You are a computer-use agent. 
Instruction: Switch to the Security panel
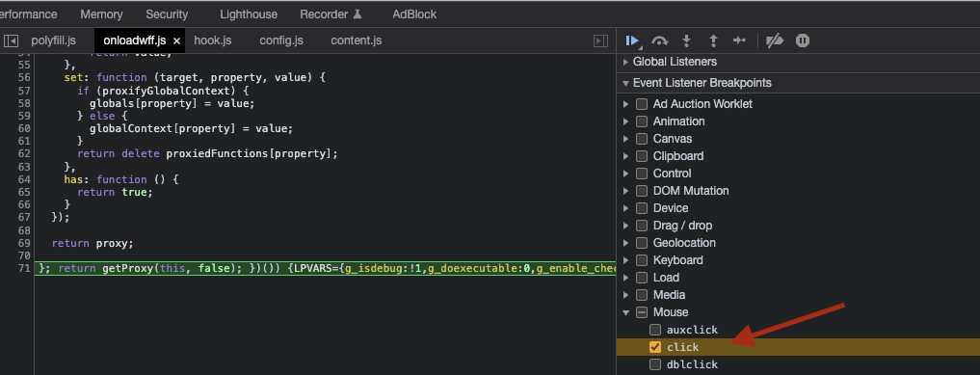[167, 13]
